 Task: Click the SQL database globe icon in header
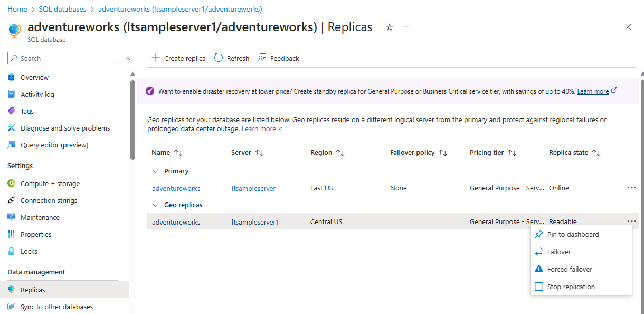(x=14, y=31)
